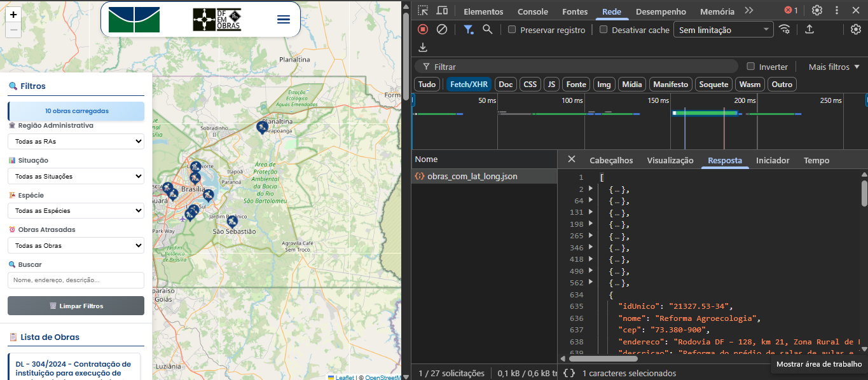This screenshot has width=868, height=380.
Task: Expand JSON object on line 2
Action: (x=591, y=189)
